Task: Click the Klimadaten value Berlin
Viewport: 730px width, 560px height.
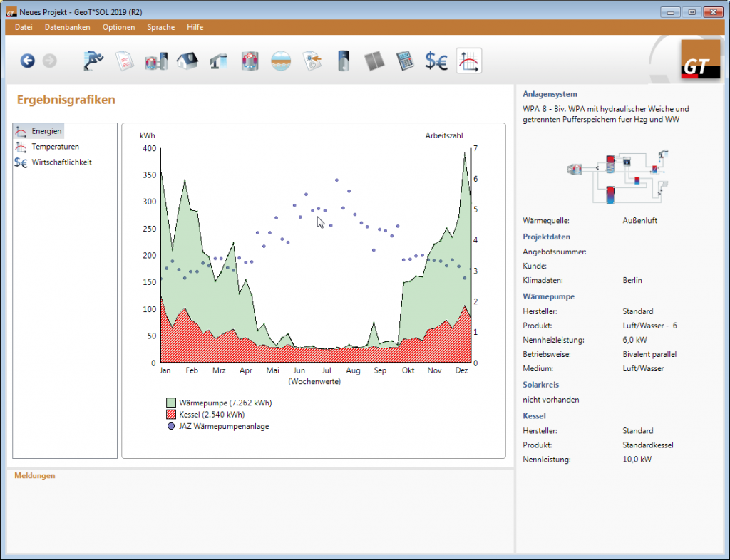Action: tap(632, 281)
